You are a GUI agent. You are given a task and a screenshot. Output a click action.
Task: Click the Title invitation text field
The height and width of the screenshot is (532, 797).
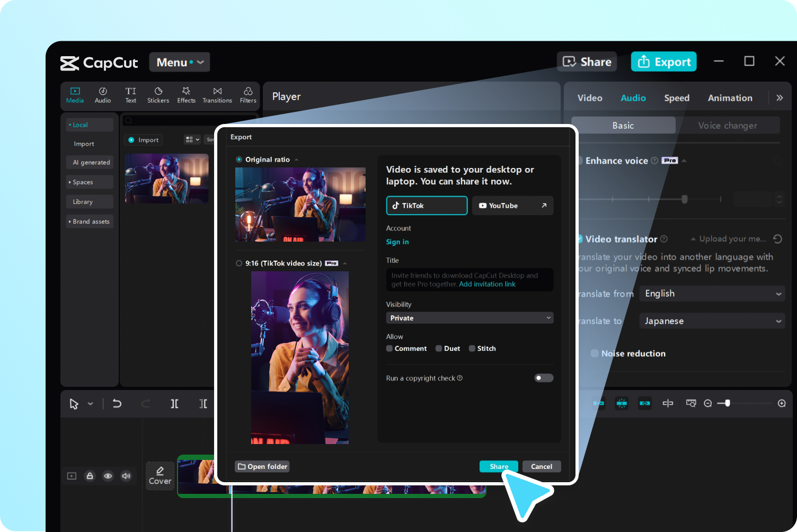(x=470, y=279)
